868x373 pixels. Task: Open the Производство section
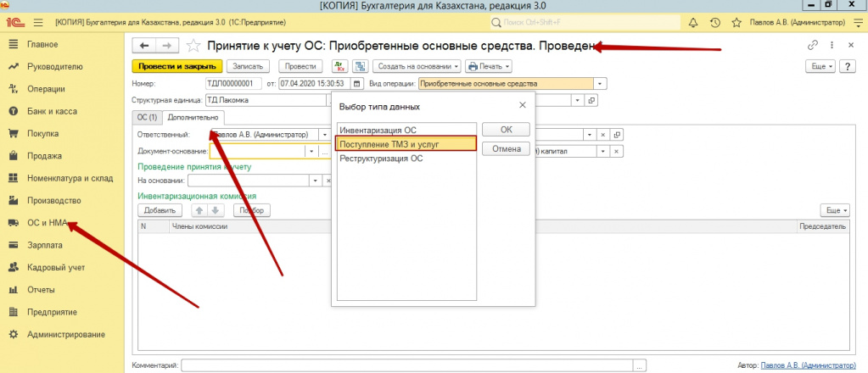coord(54,200)
